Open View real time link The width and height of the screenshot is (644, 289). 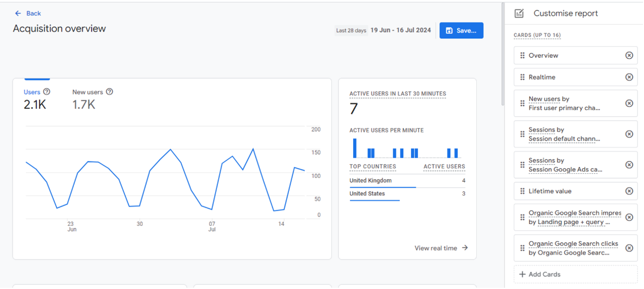pos(441,248)
